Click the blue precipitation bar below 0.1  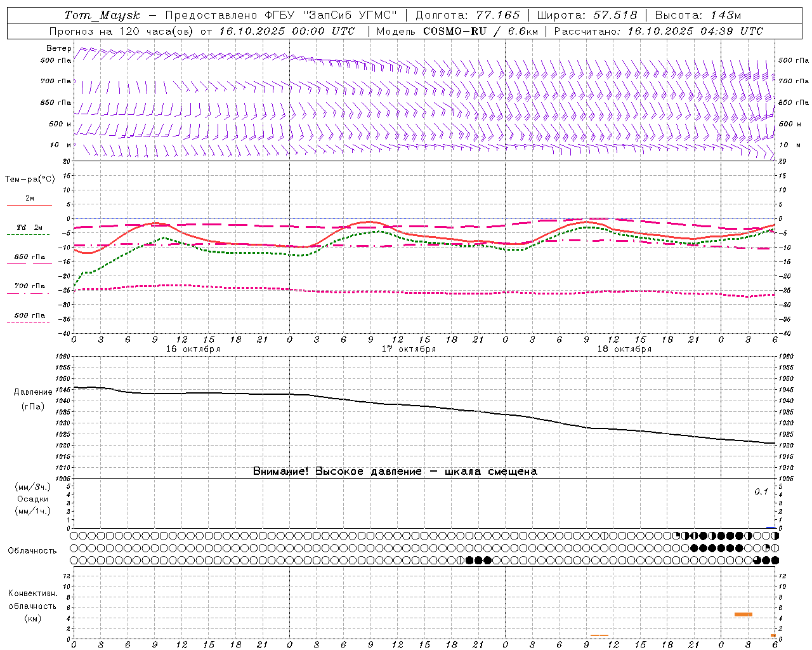tap(771, 527)
